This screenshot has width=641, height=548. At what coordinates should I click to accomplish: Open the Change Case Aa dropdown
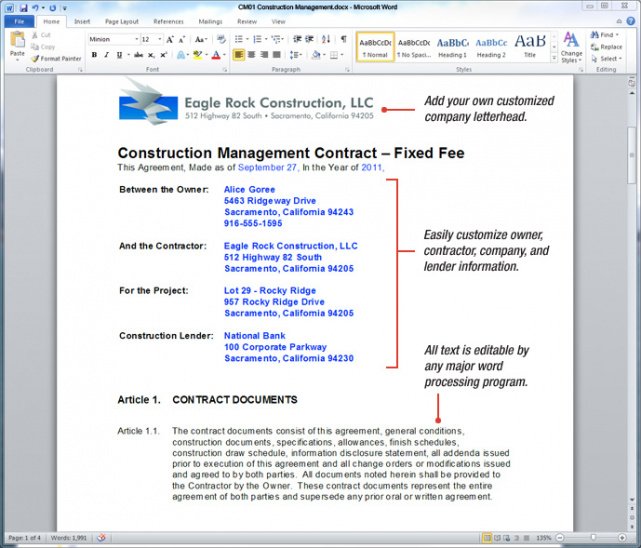click(x=201, y=39)
